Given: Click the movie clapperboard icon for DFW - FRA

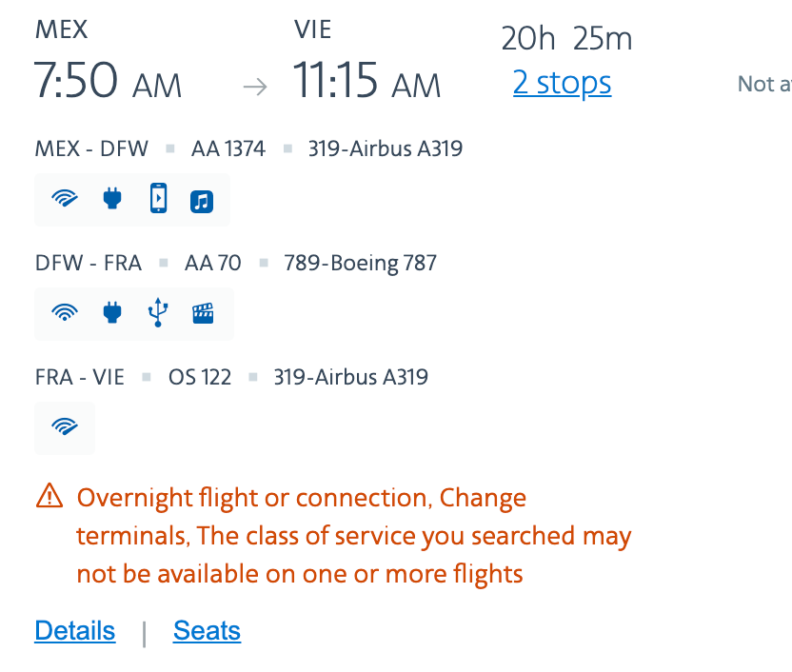Looking at the screenshot, I should (203, 313).
